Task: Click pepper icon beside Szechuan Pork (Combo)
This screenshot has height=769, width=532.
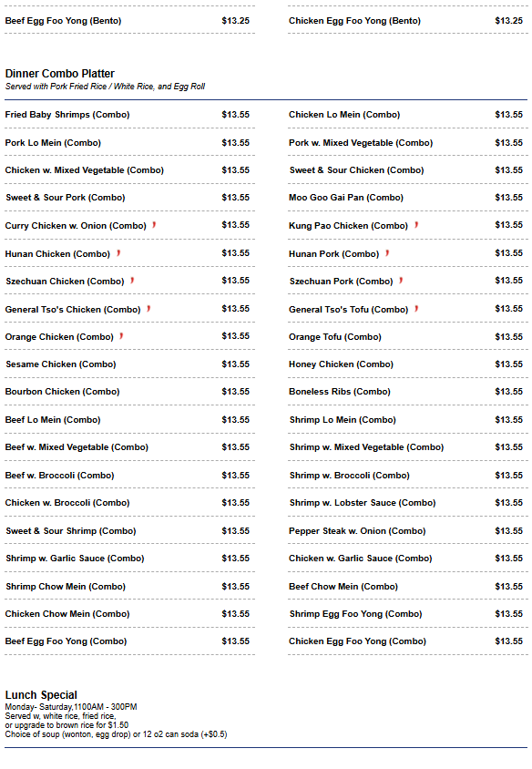Action: click(401, 281)
